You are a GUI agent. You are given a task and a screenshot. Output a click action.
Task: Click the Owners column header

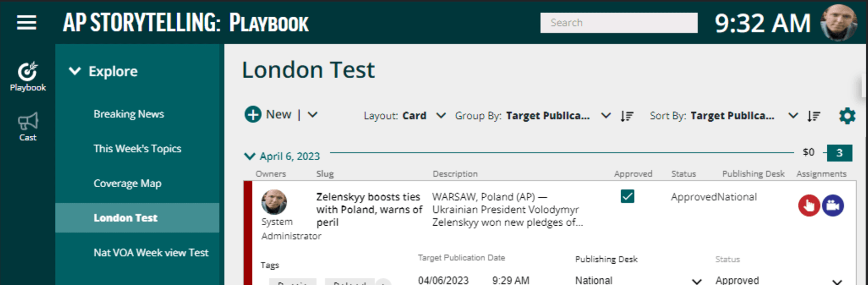coord(271,174)
